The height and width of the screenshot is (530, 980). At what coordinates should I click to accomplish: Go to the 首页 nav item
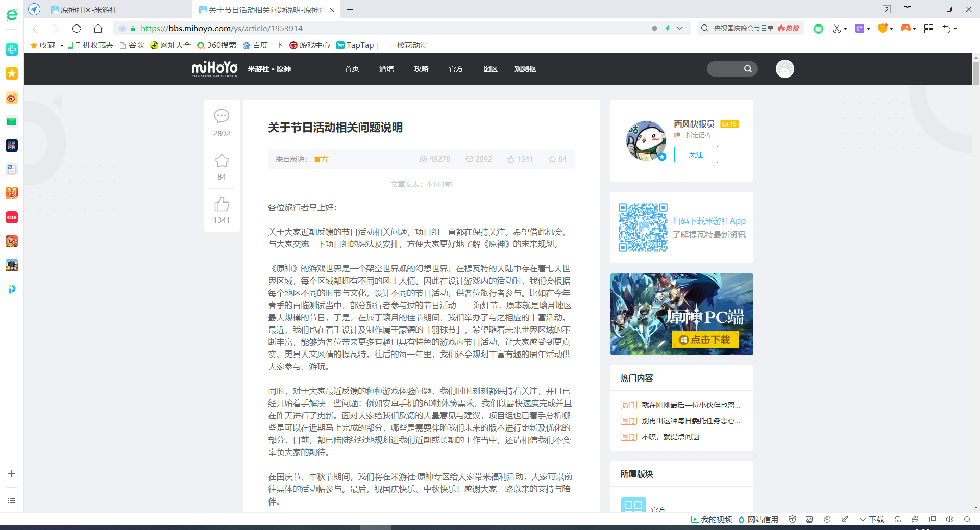pyautogui.click(x=352, y=69)
